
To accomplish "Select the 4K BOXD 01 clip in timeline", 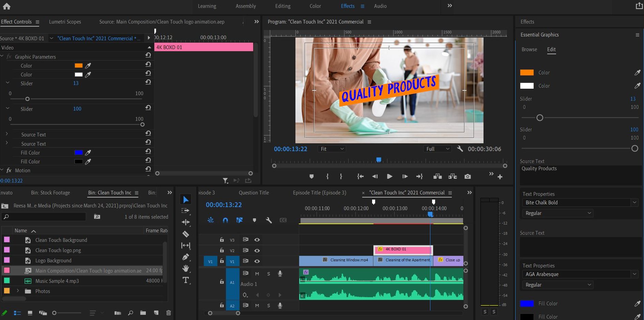I will click(403, 250).
